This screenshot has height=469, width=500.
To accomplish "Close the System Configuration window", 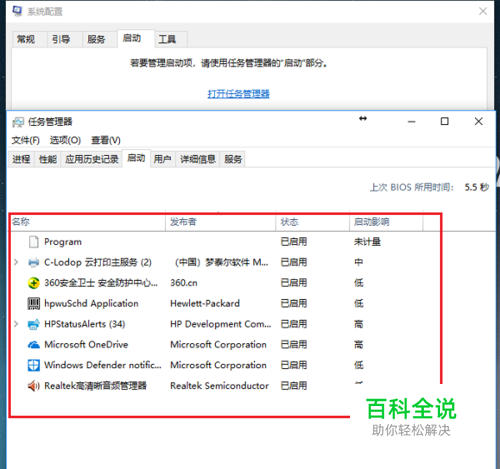I will coord(483,11).
